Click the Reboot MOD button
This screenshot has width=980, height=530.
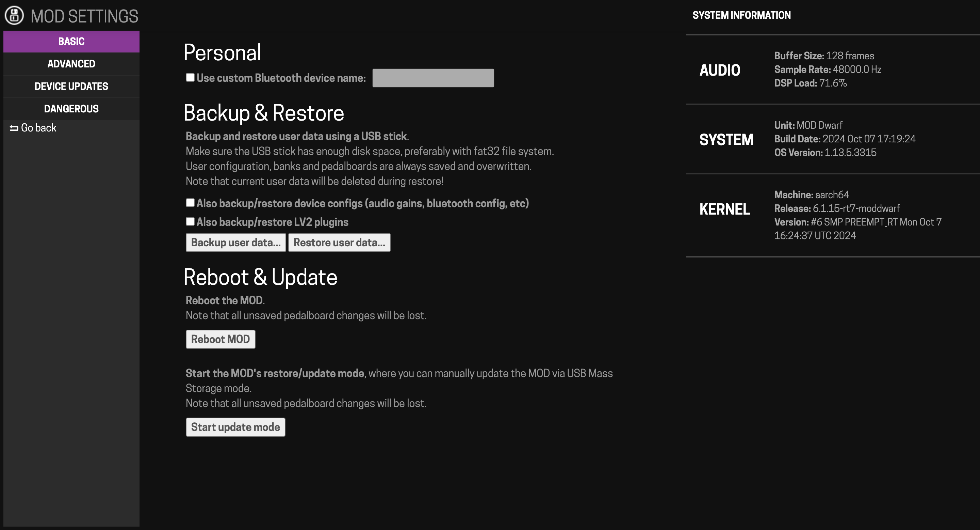[220, 339]
